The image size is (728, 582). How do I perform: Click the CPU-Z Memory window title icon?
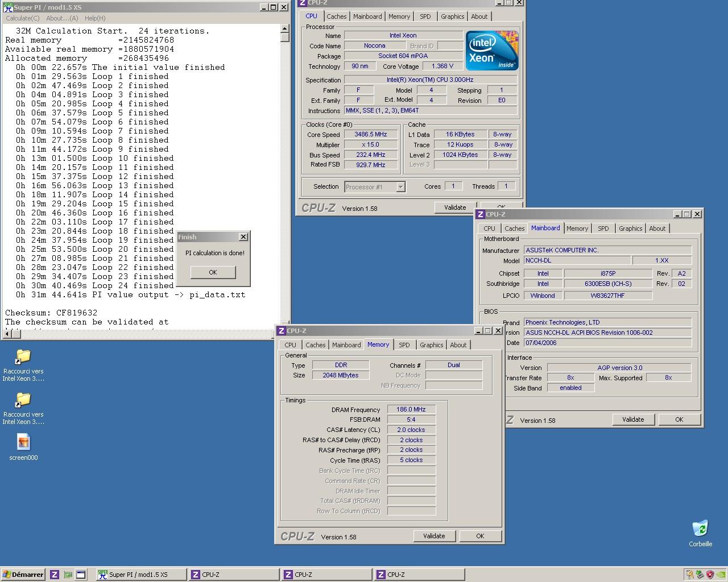pyautogui.click(x=281, y=331)
